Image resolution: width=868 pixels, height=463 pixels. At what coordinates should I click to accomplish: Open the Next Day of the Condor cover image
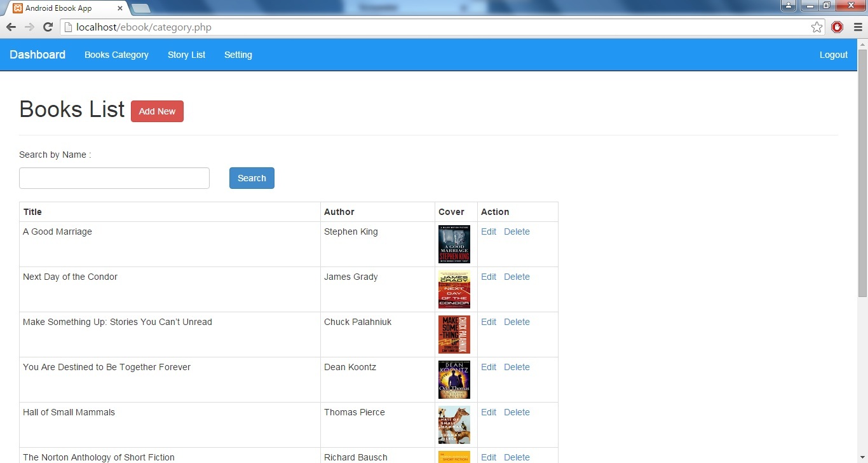point(454,289)
